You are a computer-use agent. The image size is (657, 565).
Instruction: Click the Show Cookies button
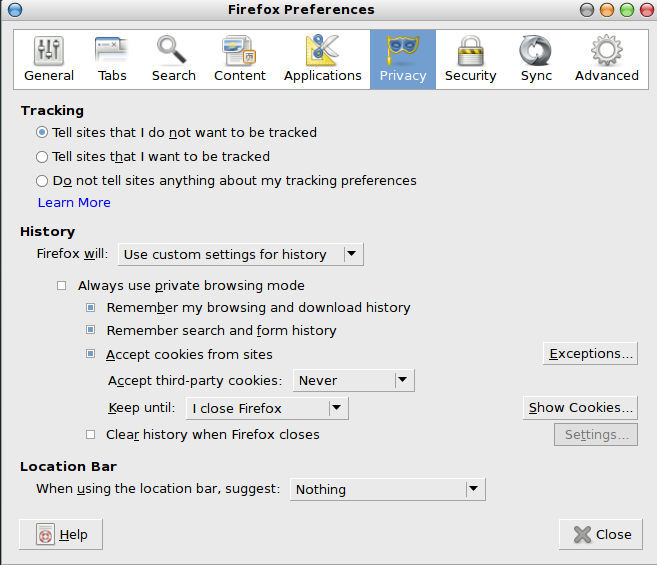click(580, 408)
